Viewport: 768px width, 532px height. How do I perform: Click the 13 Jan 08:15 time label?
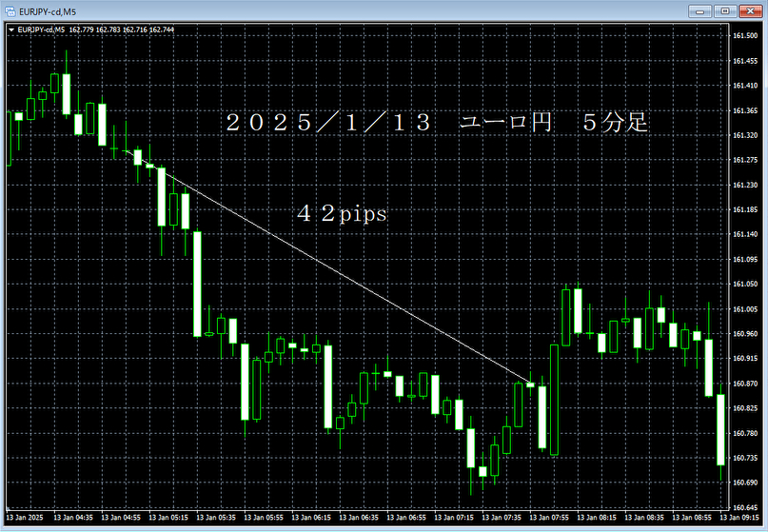click(596, 518)
